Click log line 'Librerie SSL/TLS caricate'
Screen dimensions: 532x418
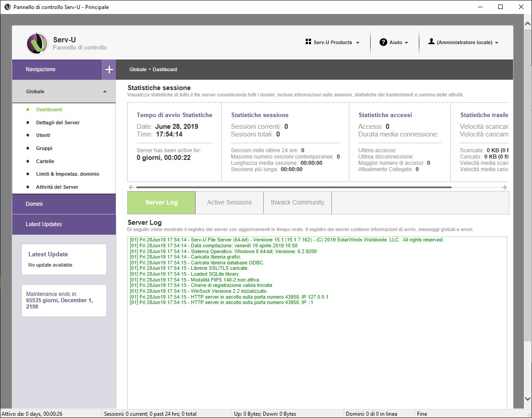coord(189,268)
